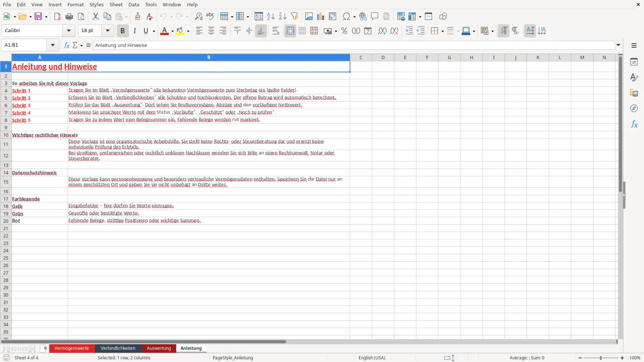Cut the selection with the scissors icon
The height and width of the screenshot is (362, 644).
click(x=96, y=17)
